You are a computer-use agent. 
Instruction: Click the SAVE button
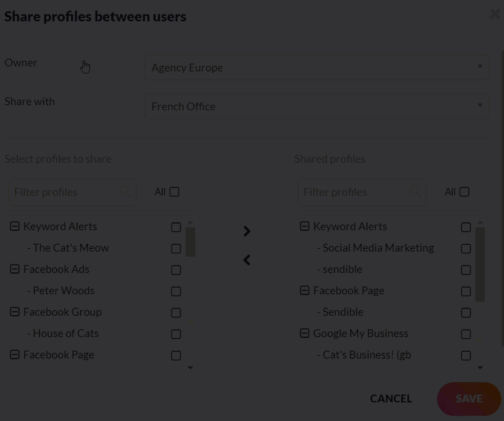point(469,398)
